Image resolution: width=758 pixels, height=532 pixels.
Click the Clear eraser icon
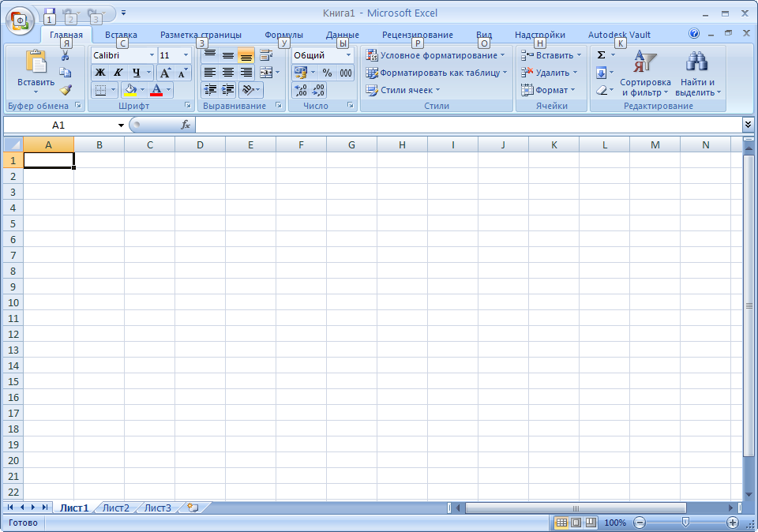click(x=601, y=90)
